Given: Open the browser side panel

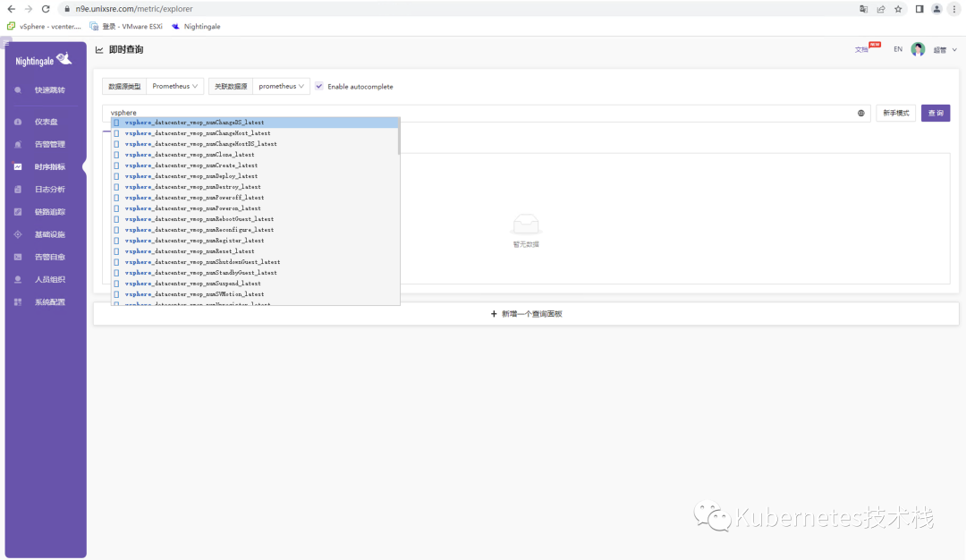Looking at the screenshot, I should tap(919, 9).
